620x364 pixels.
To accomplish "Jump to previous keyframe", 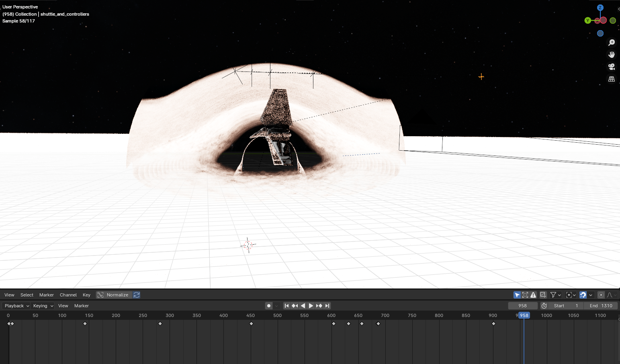I will coord(295,306).
